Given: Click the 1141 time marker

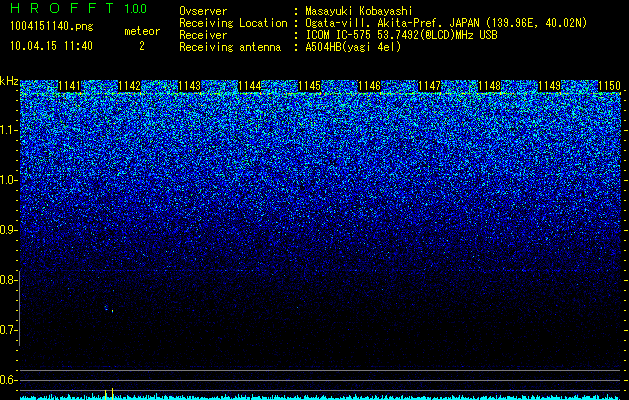Looking at the screenshot, I should (69, 86).
